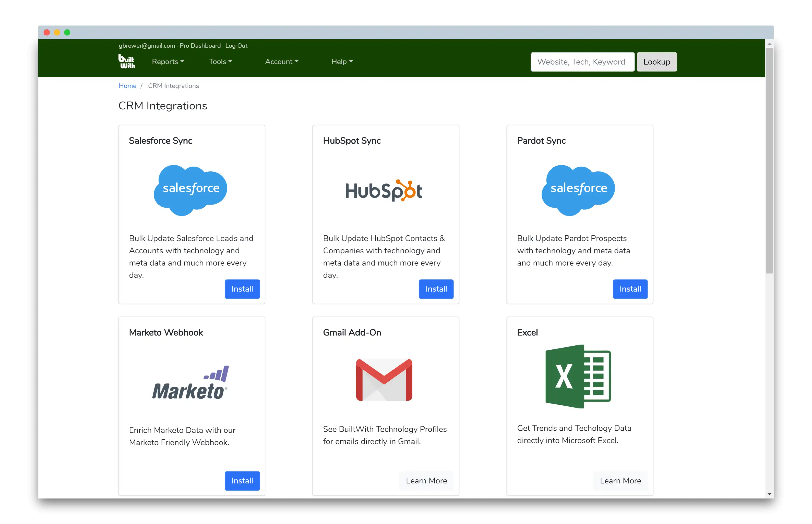Click the scrollbar up arrow
The height and width of the screenshot is (524, 812).
[769, 44]
